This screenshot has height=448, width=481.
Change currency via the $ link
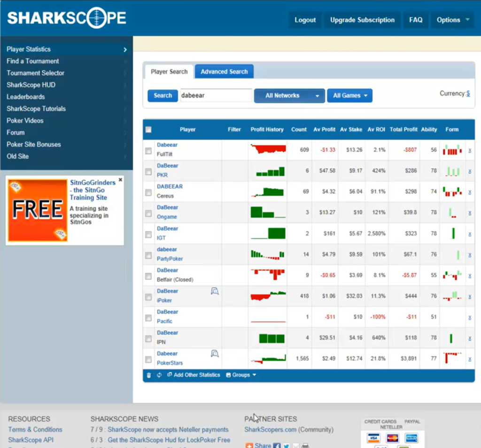pyautogui.click(x=468, y=94)
